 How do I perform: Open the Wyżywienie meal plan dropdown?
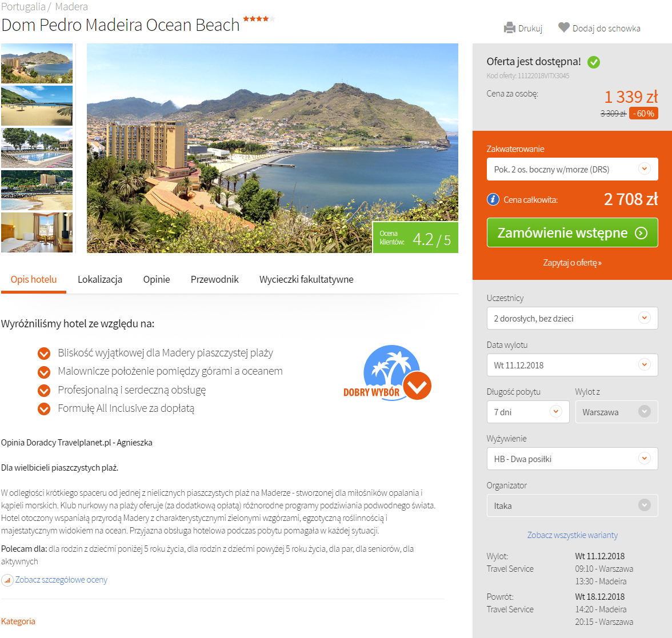click(572, 459)
